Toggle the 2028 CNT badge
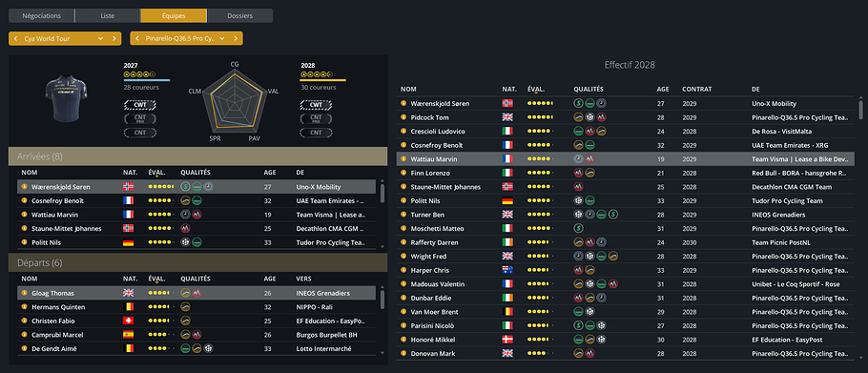The image size is (868, 373). click(316, 133)
